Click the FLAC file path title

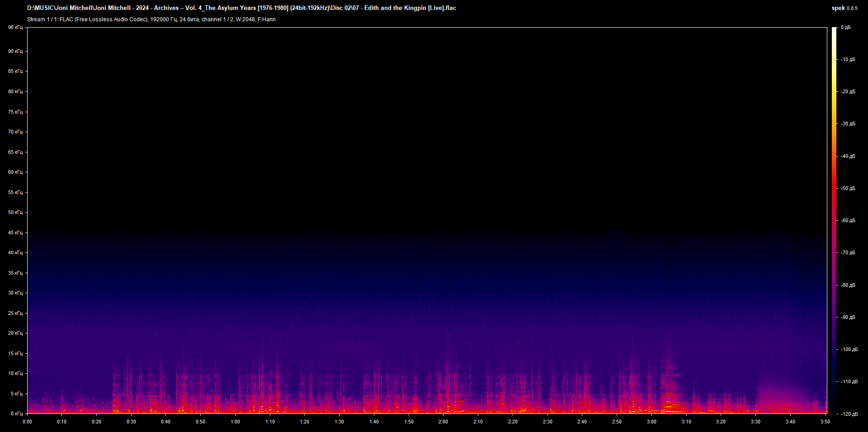tap(241, 8)
